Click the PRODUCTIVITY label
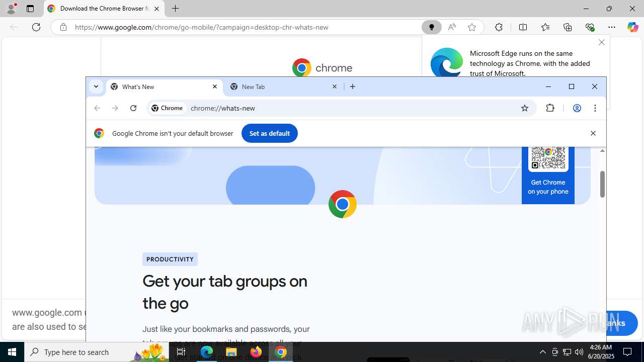 pos(170,259)
